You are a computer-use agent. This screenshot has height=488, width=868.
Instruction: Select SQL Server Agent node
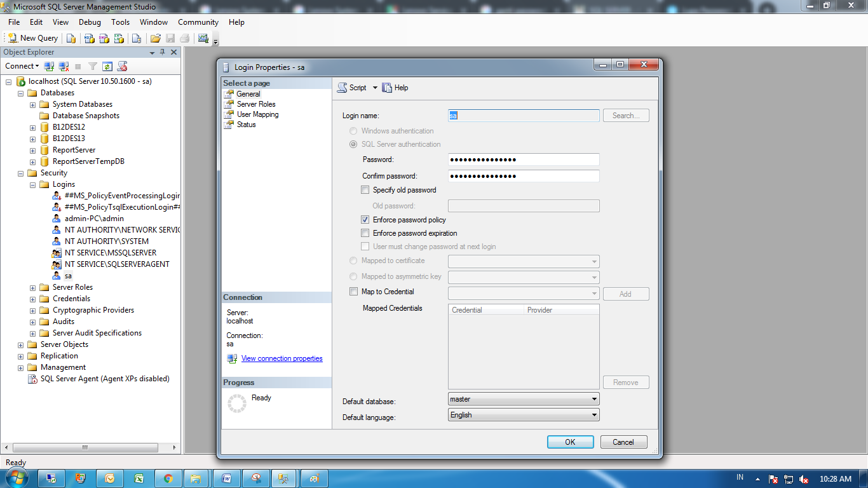pyautogui.click(x=105, y=379)
